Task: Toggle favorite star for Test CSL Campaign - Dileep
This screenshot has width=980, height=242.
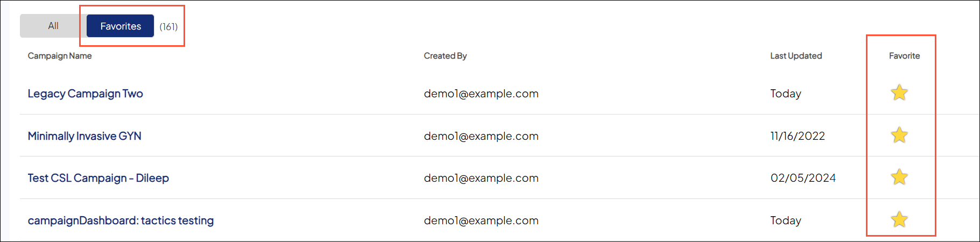Action: pyautogui.click(x=899, y=177)
